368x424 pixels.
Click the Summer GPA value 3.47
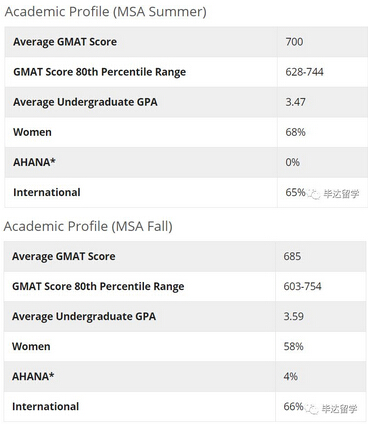click(x=295, y=102)
